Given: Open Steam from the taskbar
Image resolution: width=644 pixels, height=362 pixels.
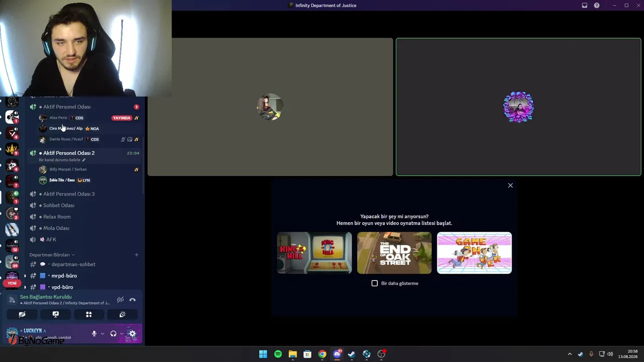Looking at the screenshot, I should click(352, 354).
